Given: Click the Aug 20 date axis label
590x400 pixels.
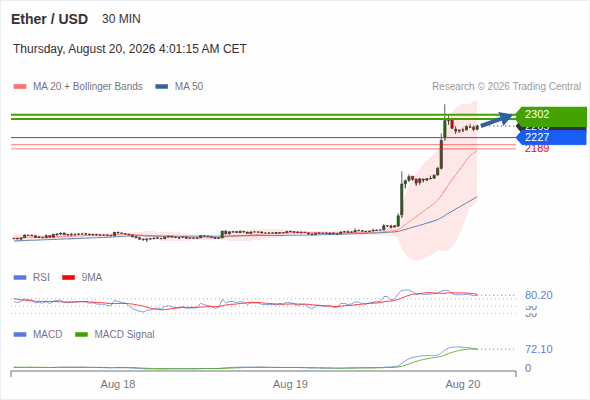Looking at the screenshot, I should [x=463, y=384].
